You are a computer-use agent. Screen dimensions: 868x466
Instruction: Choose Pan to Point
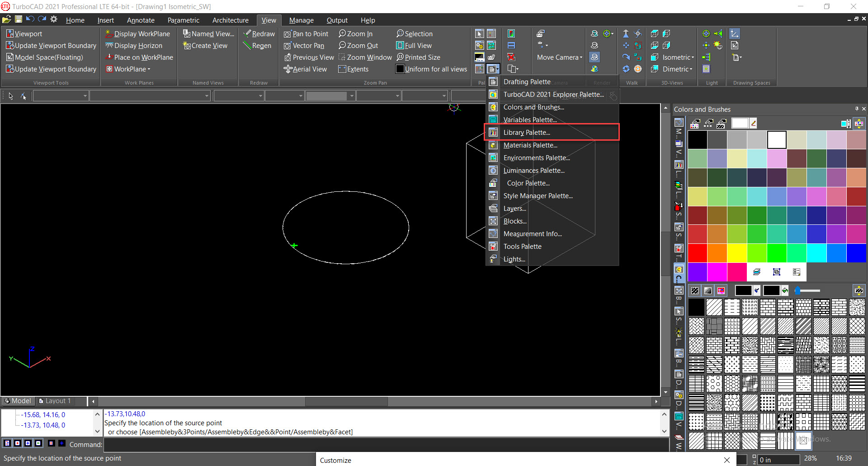coord(306,34)
